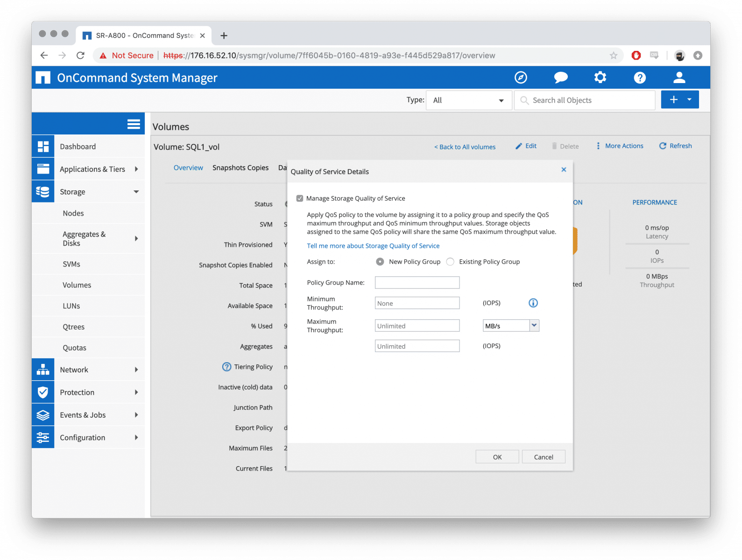Open Tell me more about Storage QoS link
Screen dimensions: 742x560
pos(373,246)
